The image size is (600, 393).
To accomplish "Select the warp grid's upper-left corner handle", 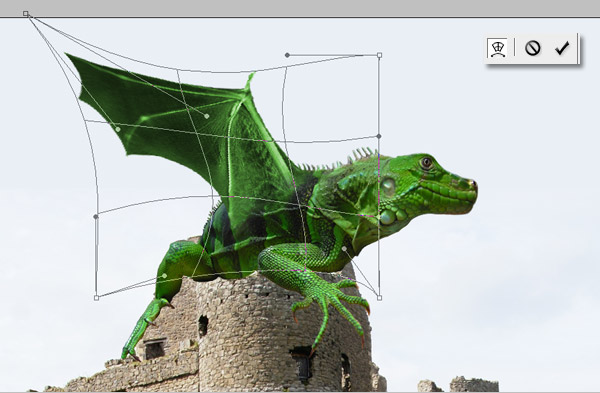I will point(26,14).
